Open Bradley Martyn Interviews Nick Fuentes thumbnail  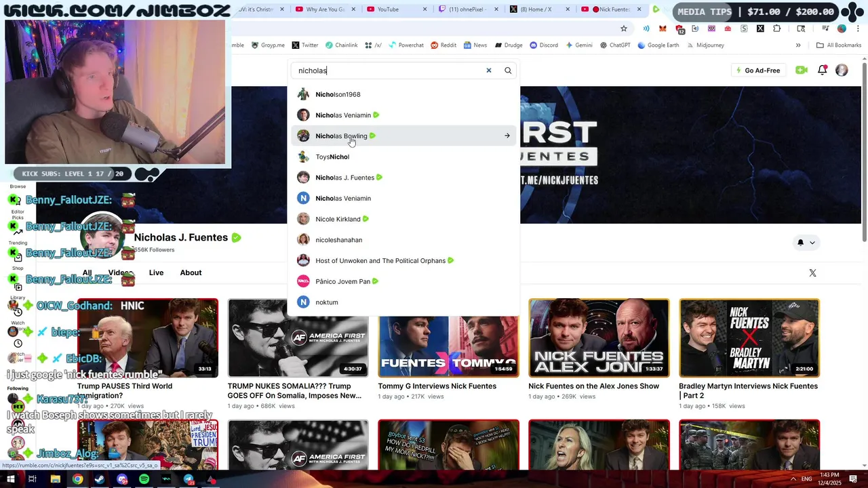click(749, 338)
